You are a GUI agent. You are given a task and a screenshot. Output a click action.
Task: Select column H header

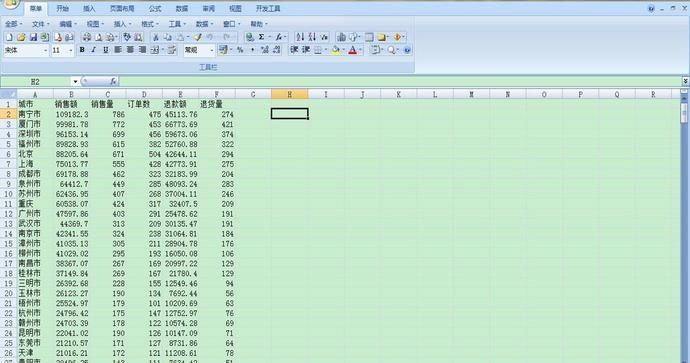tap(290, 94)
